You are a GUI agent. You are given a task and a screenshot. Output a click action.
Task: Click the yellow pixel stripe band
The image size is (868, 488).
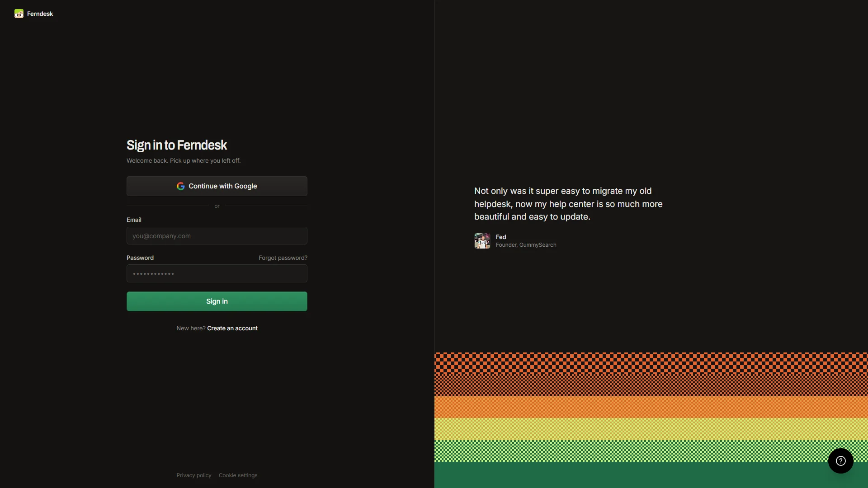click(651, 429)
